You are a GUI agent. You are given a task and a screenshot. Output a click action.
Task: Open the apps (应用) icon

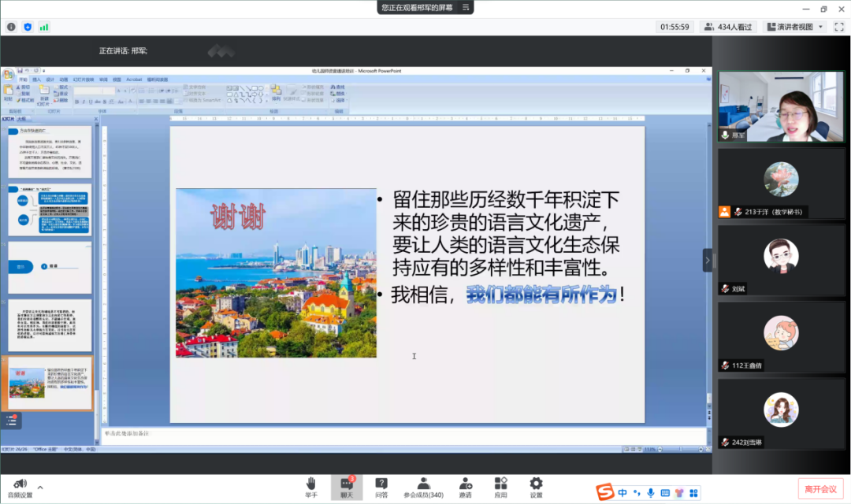click(x=500, y=485)
